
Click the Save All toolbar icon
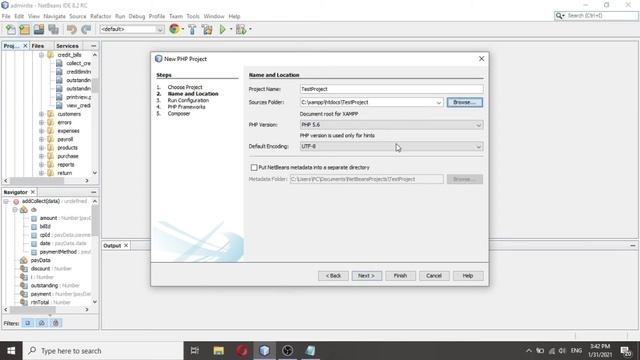[x=53, y=29]
